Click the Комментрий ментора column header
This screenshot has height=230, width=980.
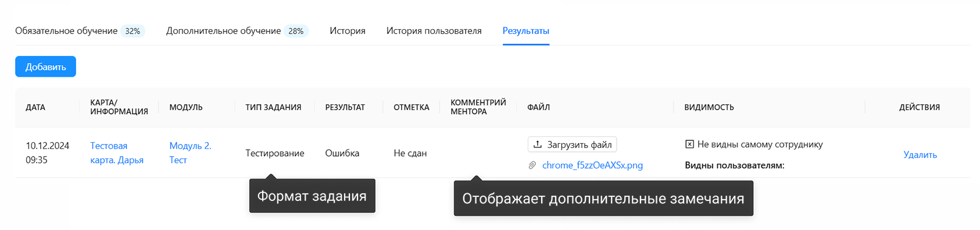(478, 107)
